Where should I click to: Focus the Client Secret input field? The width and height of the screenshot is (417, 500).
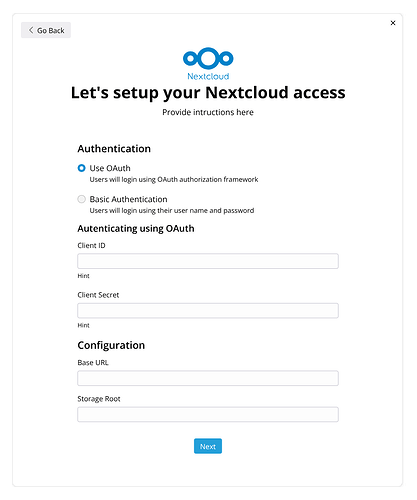pyautogui.click(x=208, y=311)
